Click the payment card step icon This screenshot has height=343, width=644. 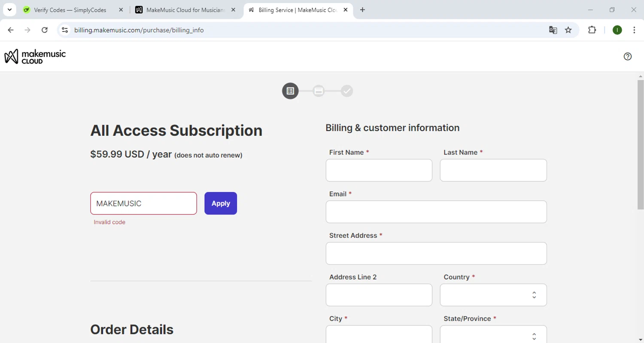pyautogui.click(x=319, y=91)
